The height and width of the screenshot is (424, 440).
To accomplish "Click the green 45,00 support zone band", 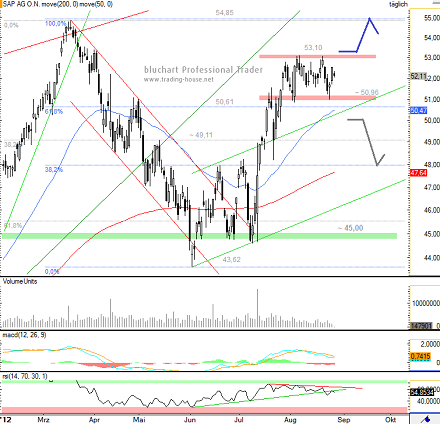I will coord(199,236).
